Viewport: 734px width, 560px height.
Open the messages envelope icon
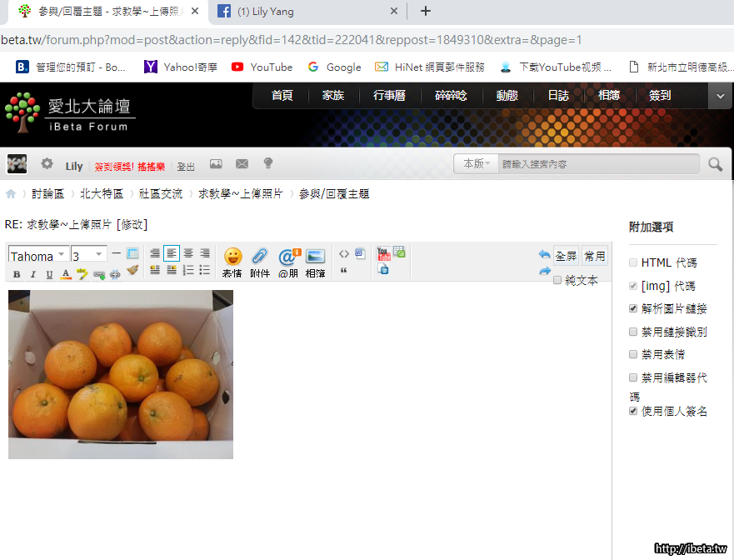click(242, 164)
